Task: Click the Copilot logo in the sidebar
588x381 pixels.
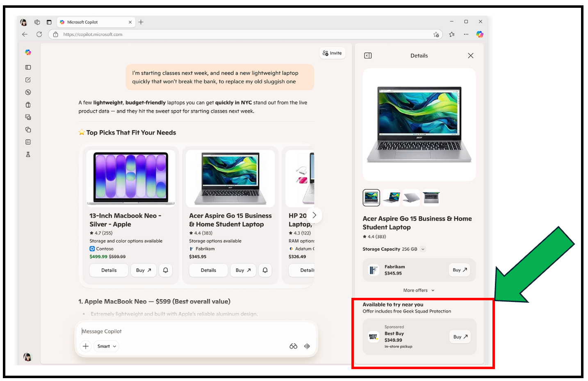Action: (28, 52)
